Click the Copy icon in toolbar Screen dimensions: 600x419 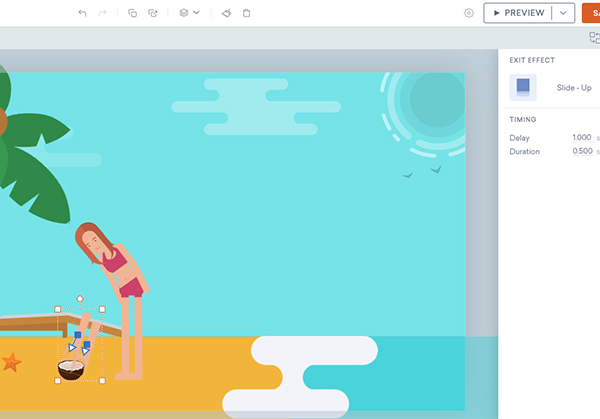(133, 13)
